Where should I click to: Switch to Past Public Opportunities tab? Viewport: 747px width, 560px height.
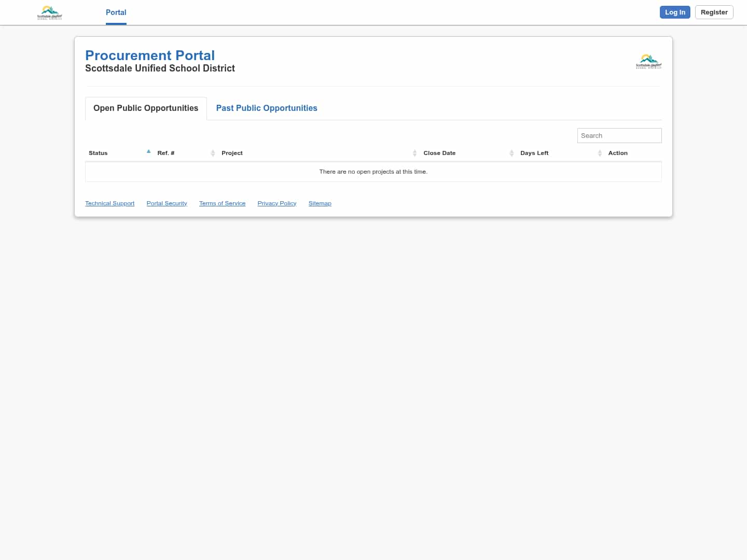[267, 108]
